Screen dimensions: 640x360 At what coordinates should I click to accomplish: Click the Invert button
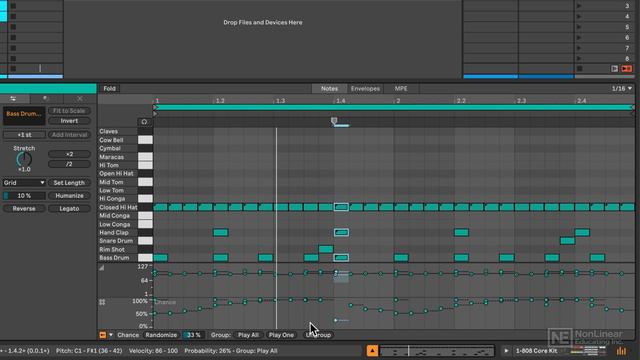(69, 121)
